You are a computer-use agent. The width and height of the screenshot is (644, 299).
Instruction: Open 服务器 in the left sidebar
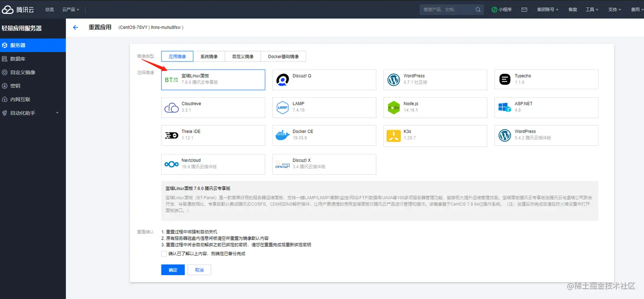pos(33,45)
